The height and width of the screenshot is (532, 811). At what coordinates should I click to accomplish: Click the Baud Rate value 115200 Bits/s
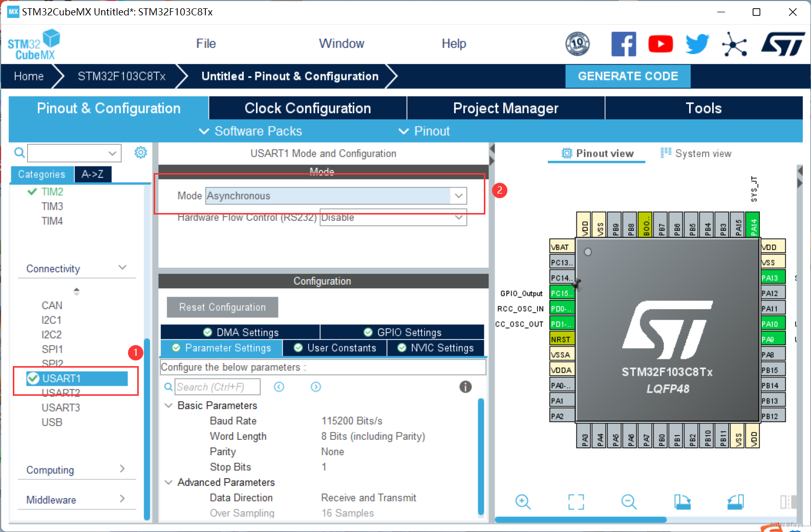pyautogui.click(x=352, y=421)
